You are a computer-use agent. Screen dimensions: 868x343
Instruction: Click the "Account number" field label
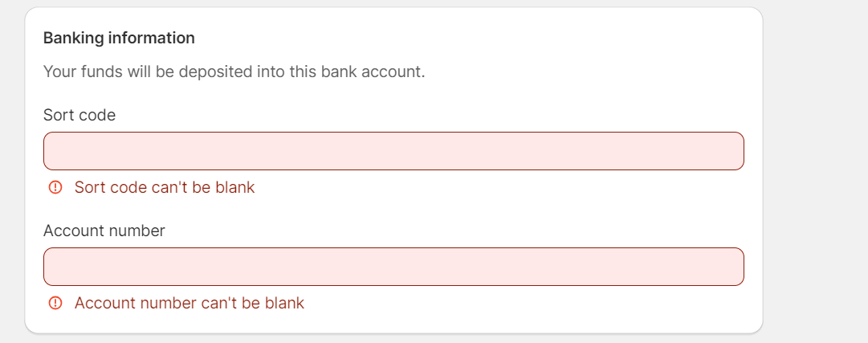(104, 231)
